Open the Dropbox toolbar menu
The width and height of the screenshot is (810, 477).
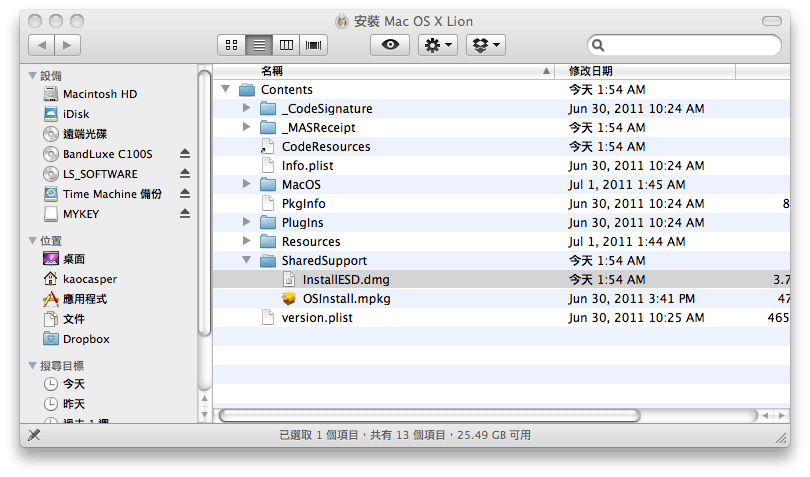pos(486,45)
